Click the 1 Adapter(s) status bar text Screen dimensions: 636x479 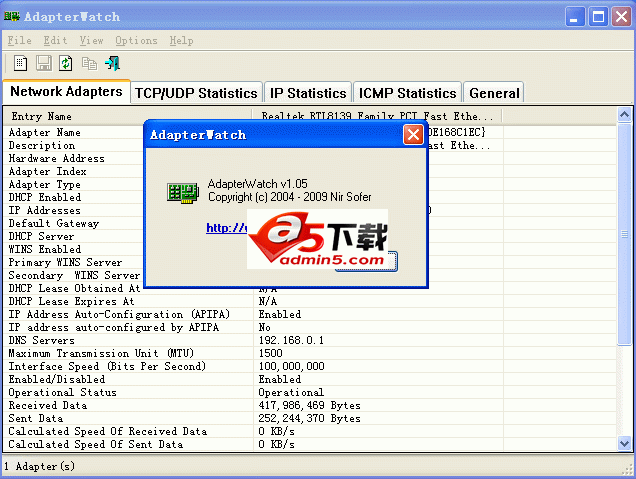(39, 466)
